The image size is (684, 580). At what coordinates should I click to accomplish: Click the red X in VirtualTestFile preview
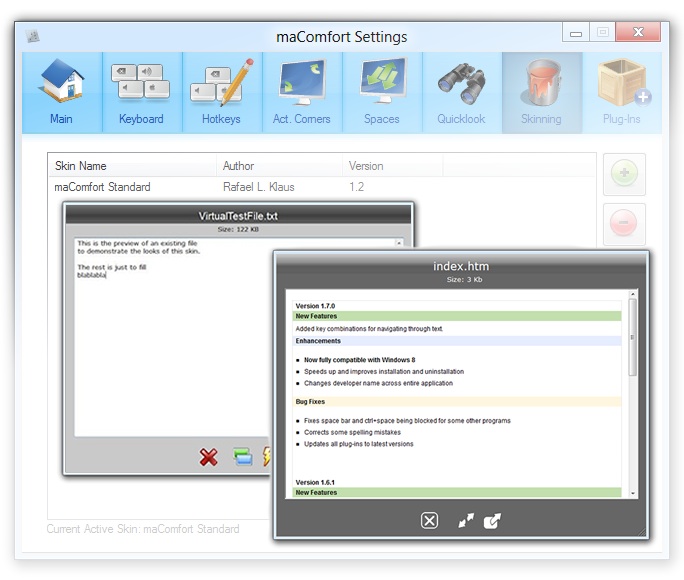(209, 457)
